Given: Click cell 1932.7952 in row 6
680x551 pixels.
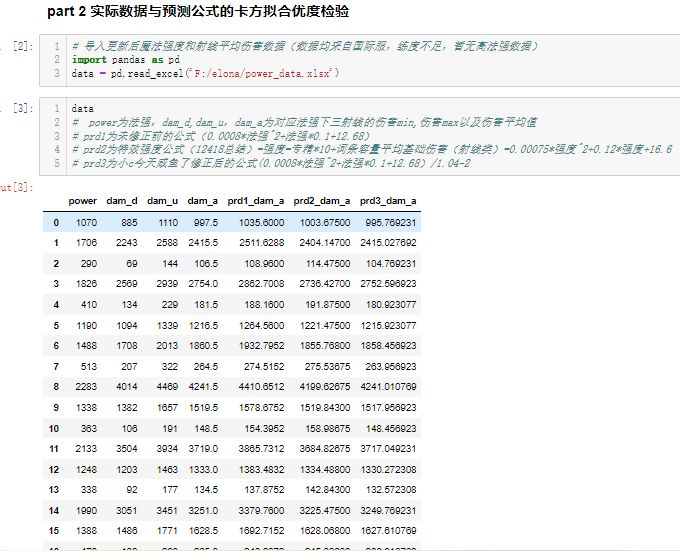Looking at the screenshot, I should (x=262, y=346).
